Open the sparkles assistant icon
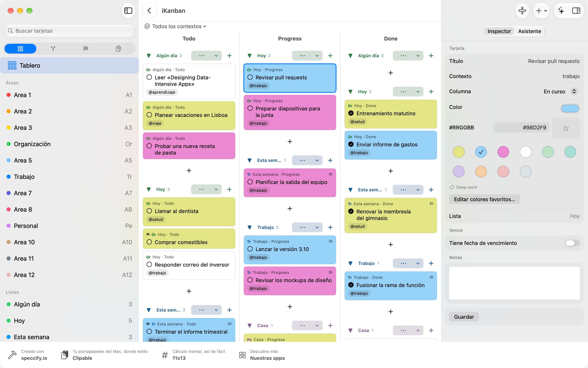Viewport: 588px width, 368px height. [x=561, y=11]
